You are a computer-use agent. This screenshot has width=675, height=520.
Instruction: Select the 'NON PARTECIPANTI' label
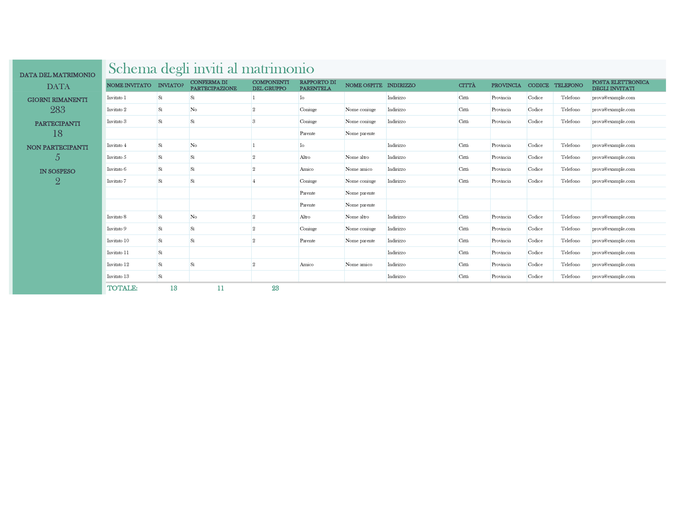[57, 147]
